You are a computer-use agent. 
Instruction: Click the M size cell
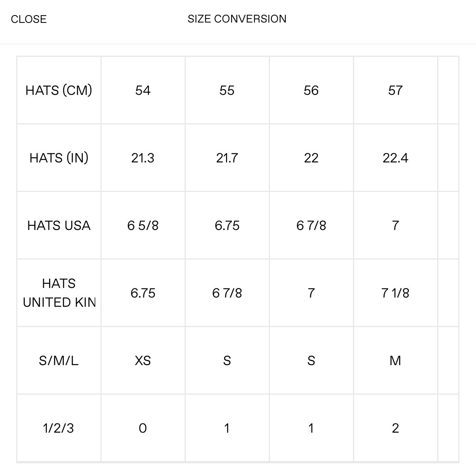point(395,361)
